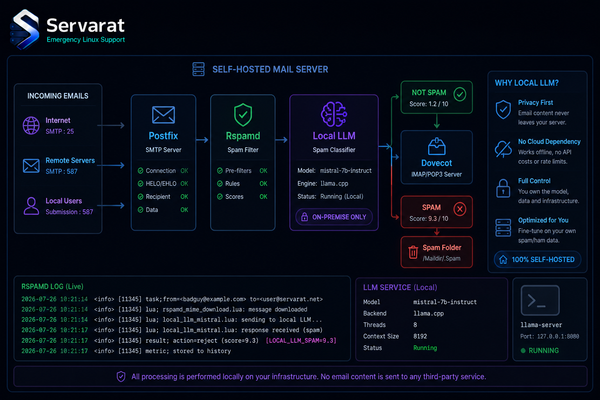Click the Local LLM brain icon

tap(334, 114)
